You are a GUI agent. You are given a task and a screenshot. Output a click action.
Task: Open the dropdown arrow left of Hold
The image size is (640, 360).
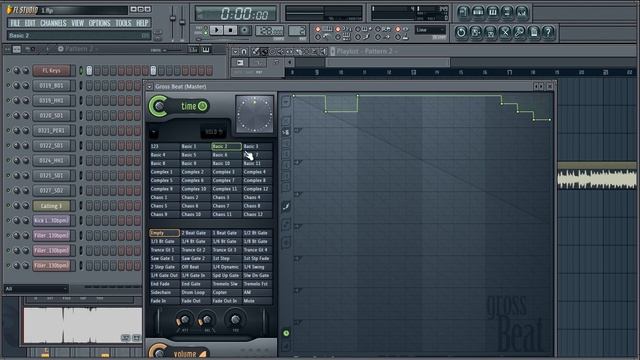(153, 132)
